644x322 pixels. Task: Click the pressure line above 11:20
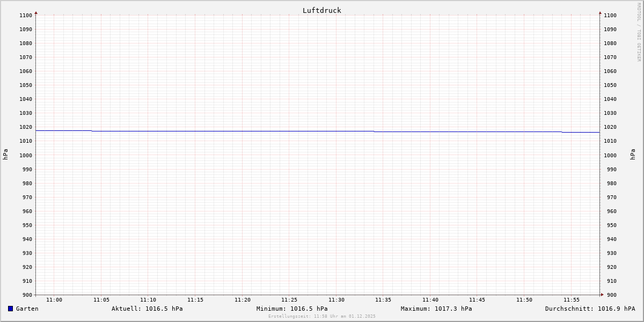243,131
